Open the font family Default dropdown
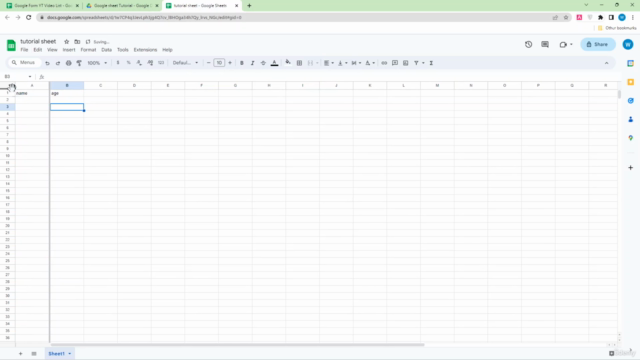640x360 pixels. pos(185,63)
